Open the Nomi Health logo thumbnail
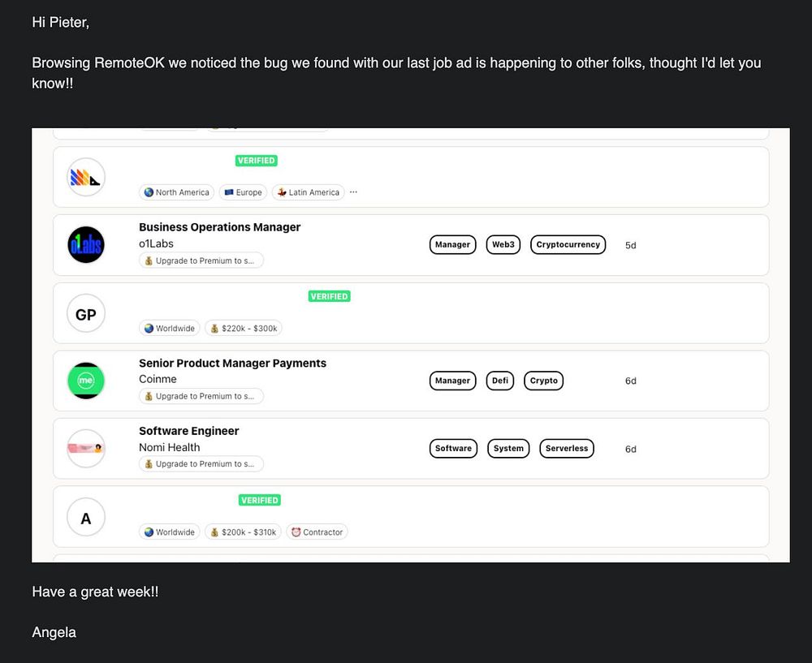Screen dimensions: 812x663 pos(86,448)
